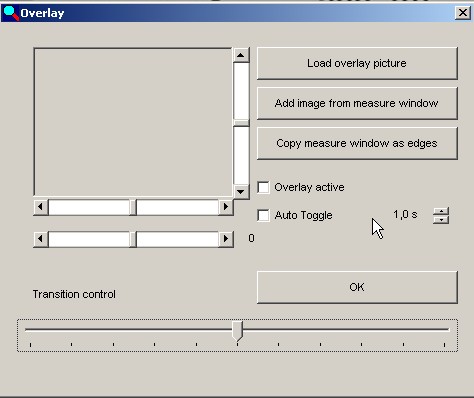Click Load overlay picture button
Screen dimensions: 474x398
click(x=357, y=63)
